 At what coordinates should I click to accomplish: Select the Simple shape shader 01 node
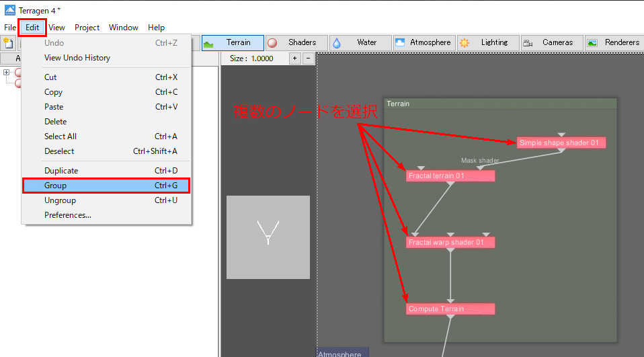[x=561, y=143]
